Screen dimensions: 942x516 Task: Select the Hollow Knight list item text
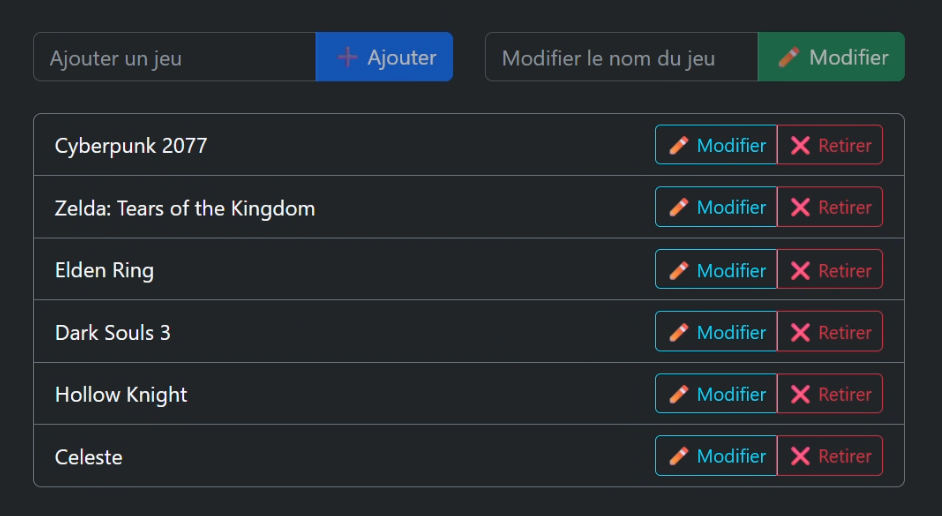click(x=121, y=395)
